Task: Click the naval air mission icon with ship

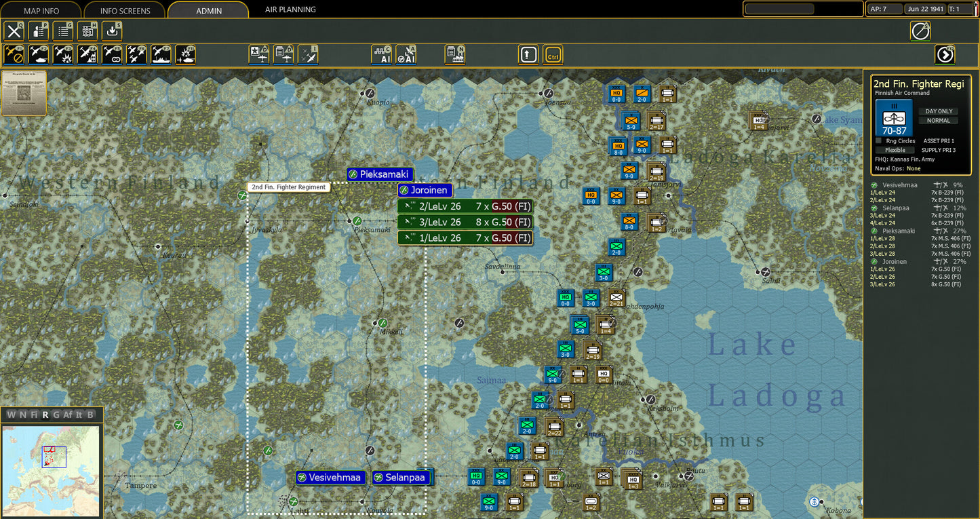Action: [x=161, y=55]
